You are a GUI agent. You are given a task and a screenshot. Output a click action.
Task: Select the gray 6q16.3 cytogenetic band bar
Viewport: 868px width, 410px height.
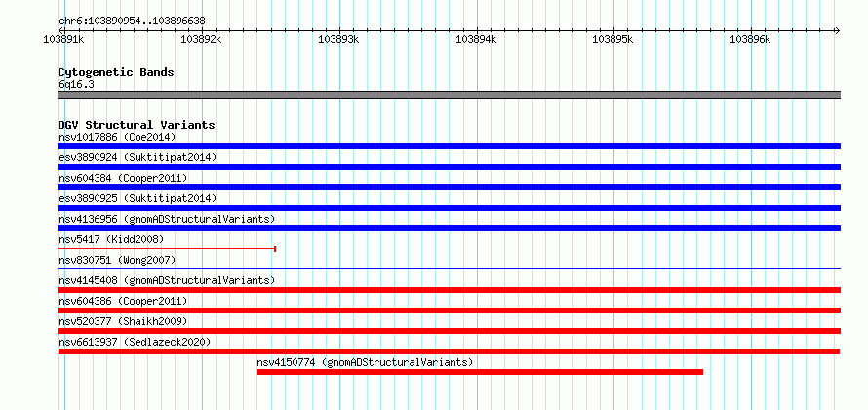(449, 95)
